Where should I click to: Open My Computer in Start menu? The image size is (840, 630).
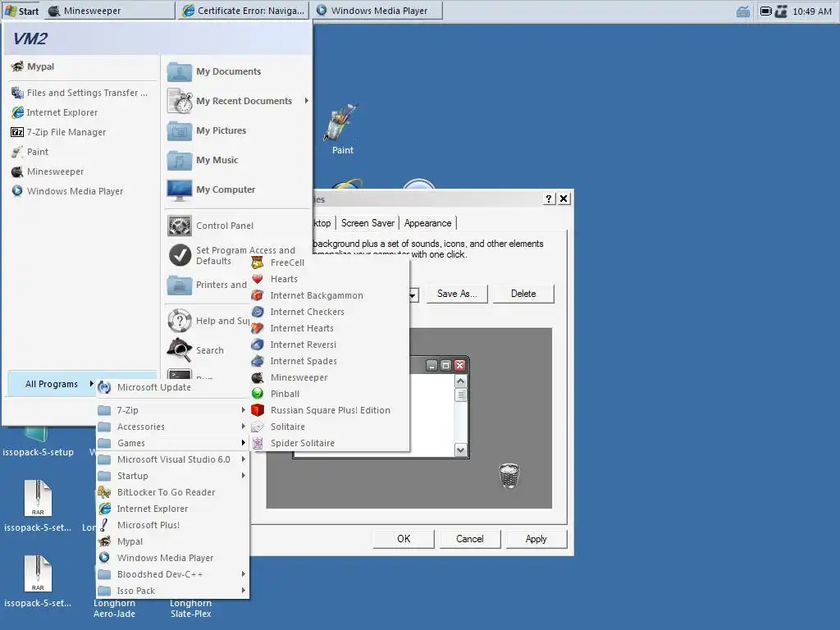click(237, 189)
